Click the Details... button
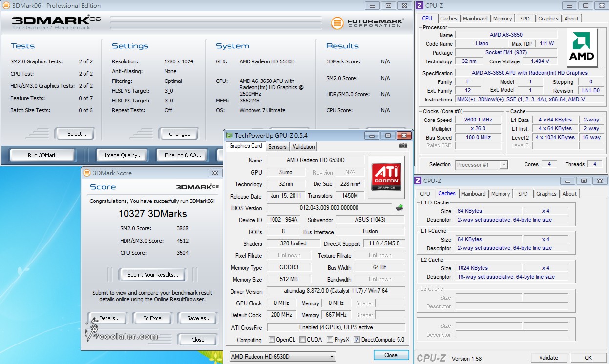 (109, 318)
